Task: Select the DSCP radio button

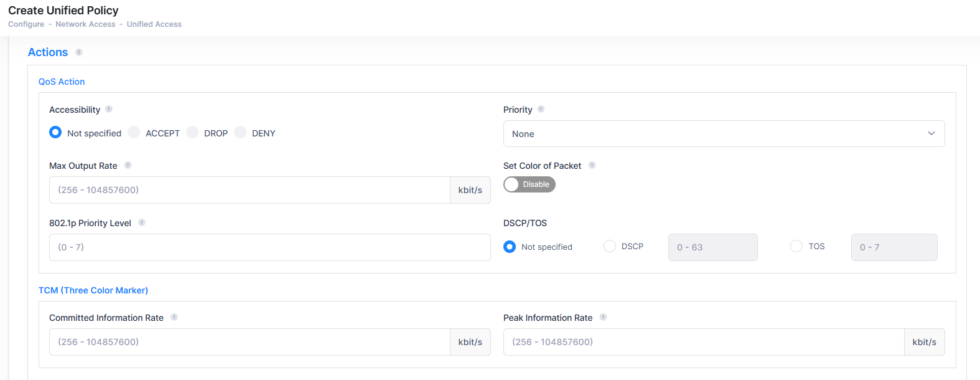Action: pos(610,247)
